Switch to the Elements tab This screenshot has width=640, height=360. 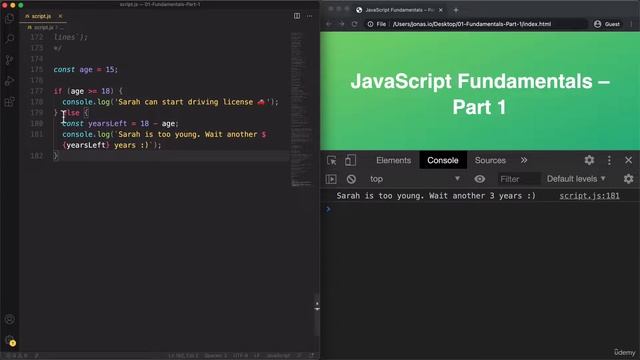pos(393,160)
